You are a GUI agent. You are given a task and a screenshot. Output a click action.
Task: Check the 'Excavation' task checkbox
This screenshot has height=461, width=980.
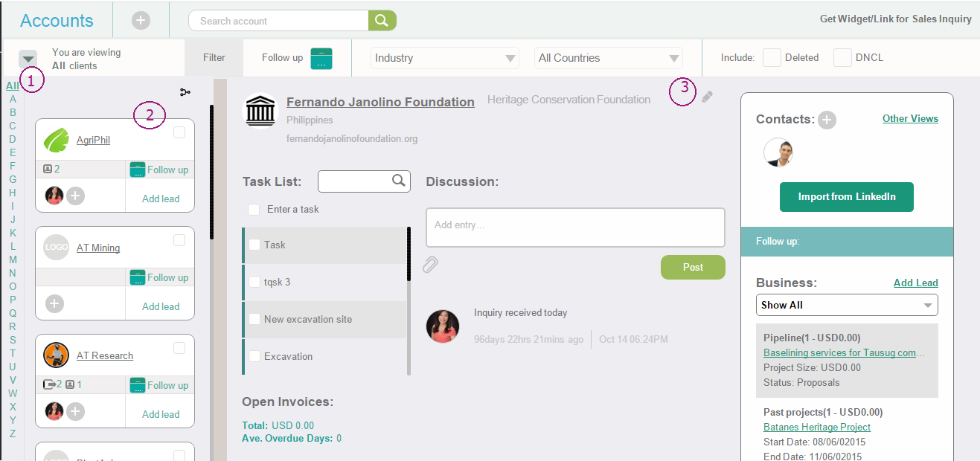pyautogui.click(x=254, y=356)
